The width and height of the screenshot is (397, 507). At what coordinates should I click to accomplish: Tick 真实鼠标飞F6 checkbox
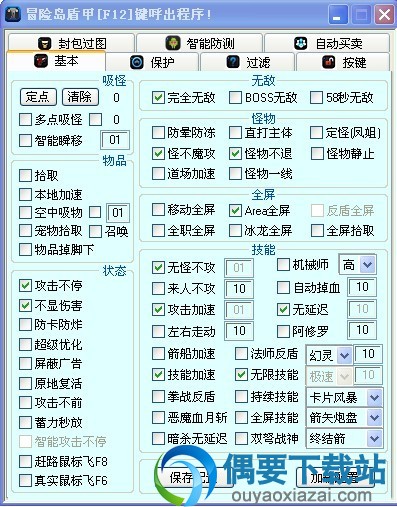(25, 480)
